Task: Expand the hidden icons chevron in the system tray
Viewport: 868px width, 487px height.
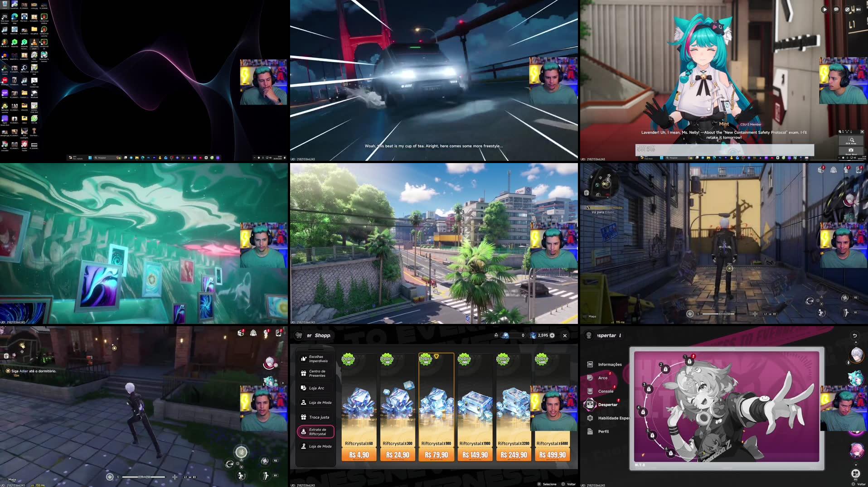Action: (254, 158)
